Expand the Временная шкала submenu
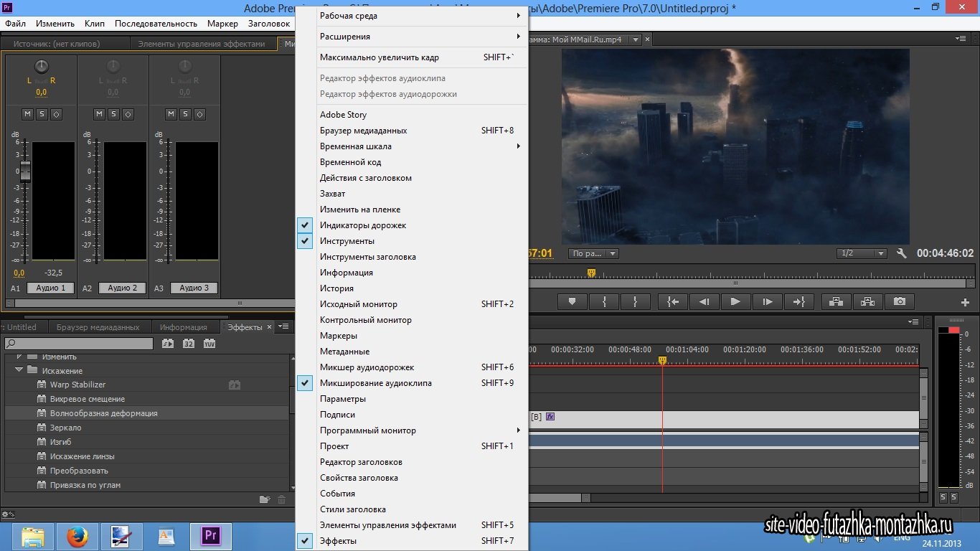Screen dimensions: 980x551 point(412,146)
